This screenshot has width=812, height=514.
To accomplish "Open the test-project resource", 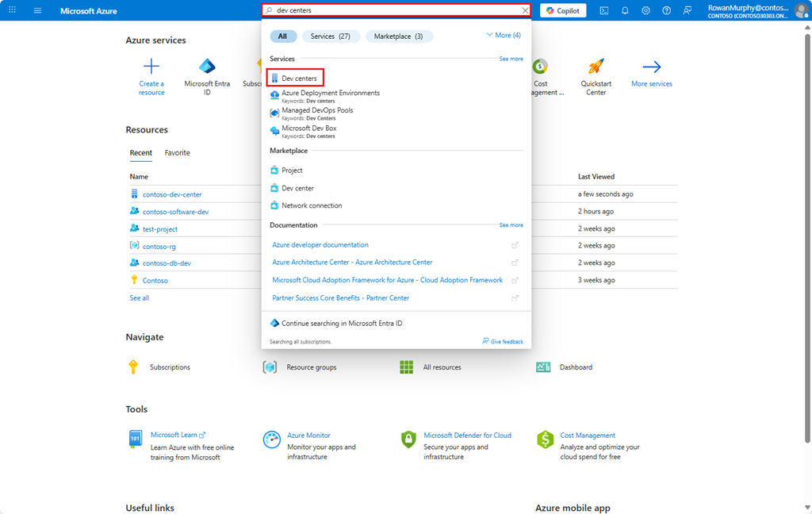I will click(160, 229).
